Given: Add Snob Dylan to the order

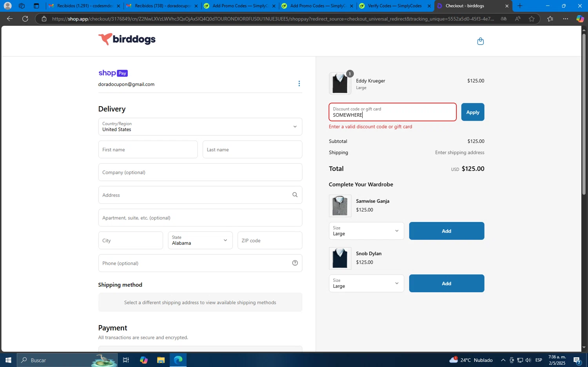Looking at the screenshot, I should (x=446, y=283).
